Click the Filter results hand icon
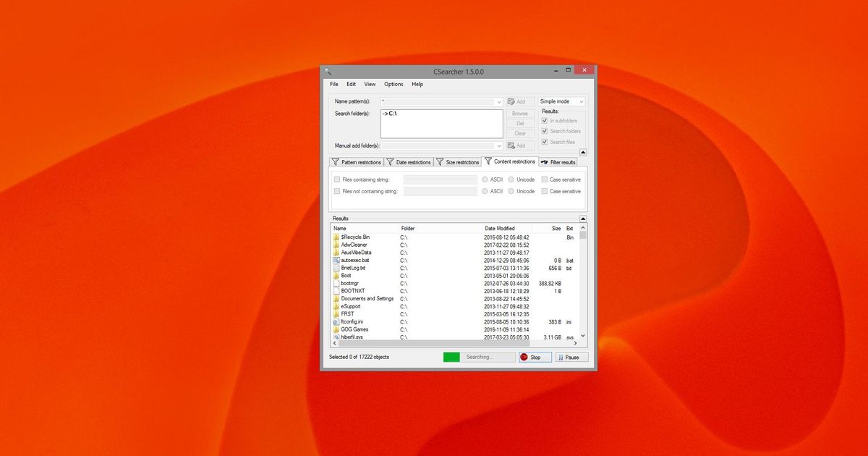The width and height of the screenshot is (868, 456). pyautogui.click(x=545, y=161)
